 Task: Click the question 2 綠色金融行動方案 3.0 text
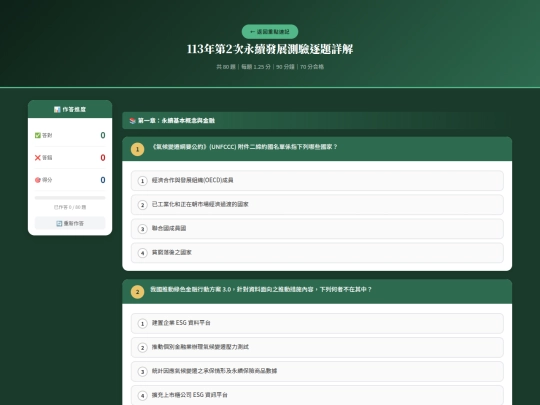click(261, 290)
